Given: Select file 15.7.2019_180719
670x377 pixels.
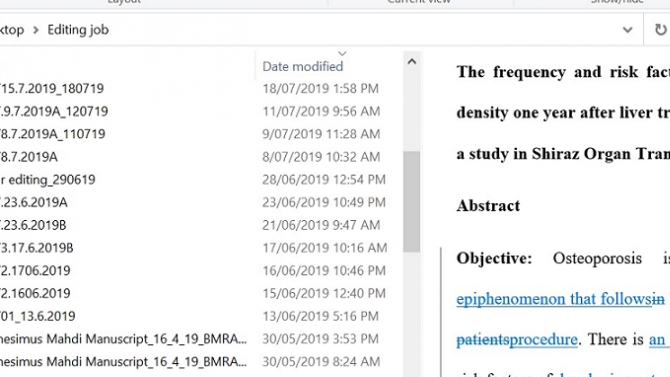Looking at the screenshot, I should pyautogui.click(x=52, y=88).
